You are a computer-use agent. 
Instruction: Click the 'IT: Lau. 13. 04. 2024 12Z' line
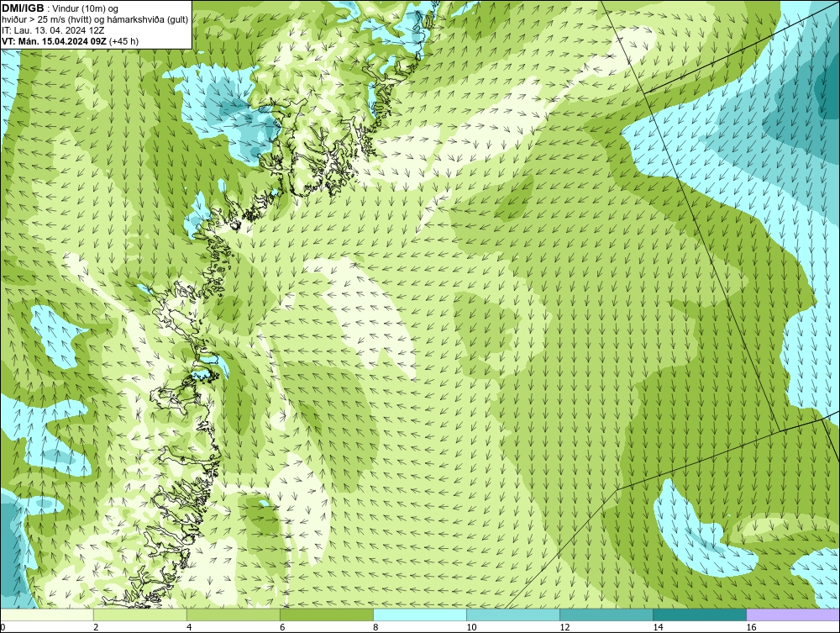click(x=52, y=30)
